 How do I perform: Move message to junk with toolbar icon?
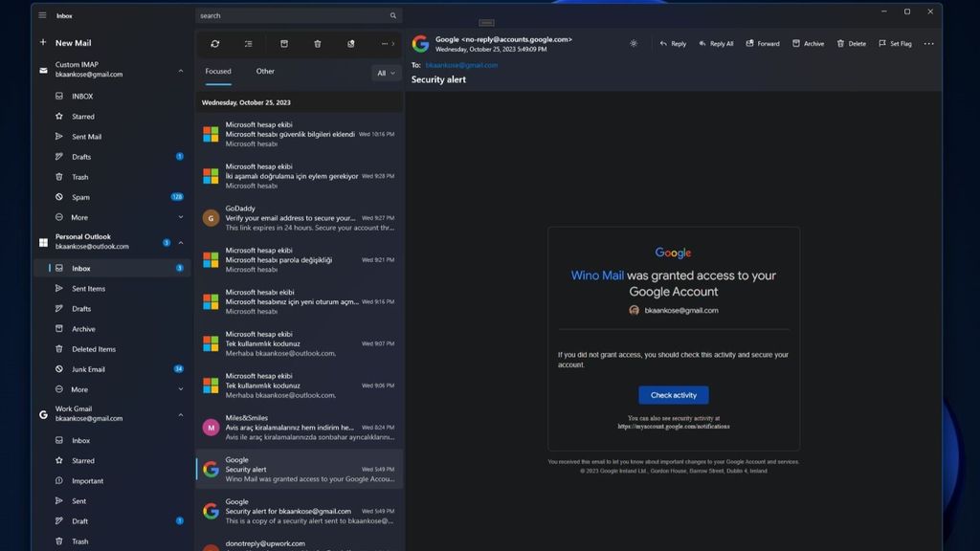pos(350,43)
